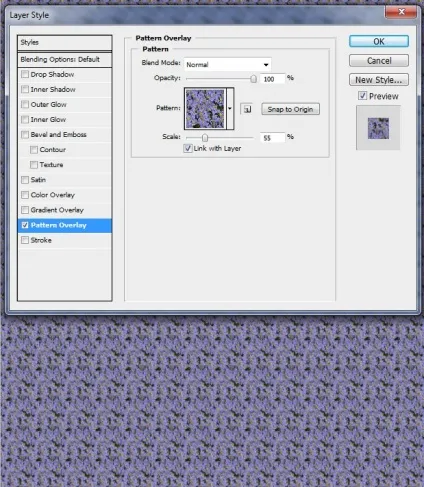
Task: Select the Inner Shadow label
Action: click(53, 89)
